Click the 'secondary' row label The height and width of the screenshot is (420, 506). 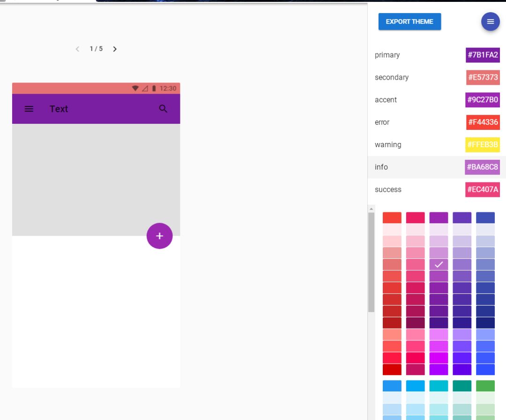coord(392,77)
